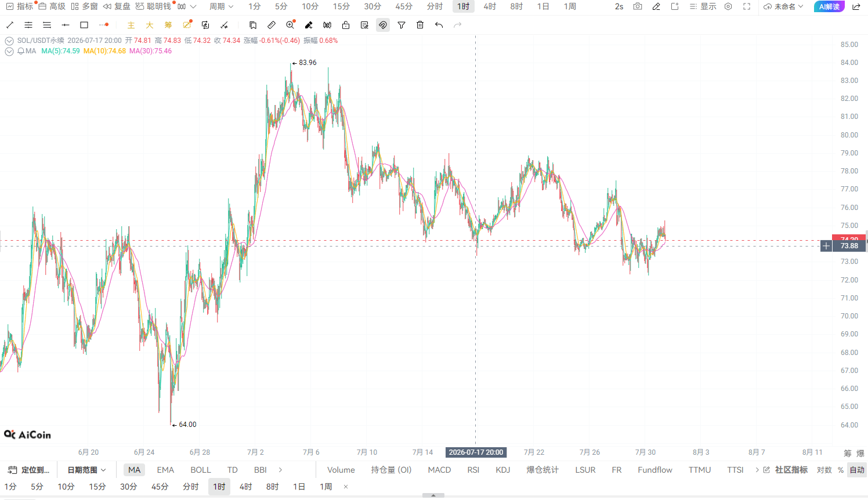
Task: Select the eraser tool
Action: coord(309,25)
